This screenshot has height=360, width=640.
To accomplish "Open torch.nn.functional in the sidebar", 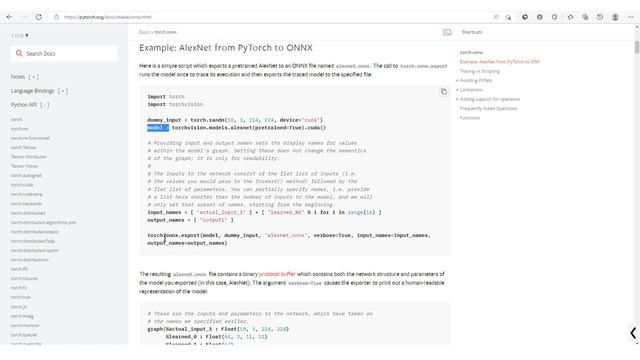I will tap(30, 138).
